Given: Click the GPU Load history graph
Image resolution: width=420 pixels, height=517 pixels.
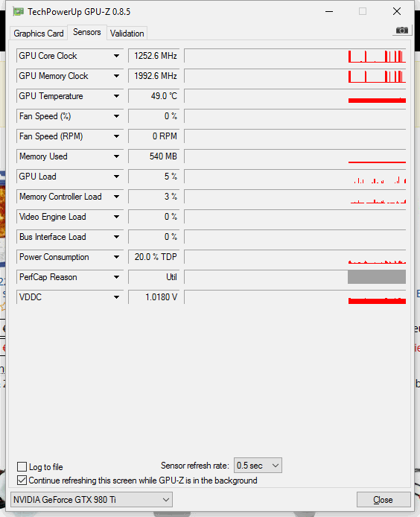Looking at the screenshot, I should [x=295, y=177].
